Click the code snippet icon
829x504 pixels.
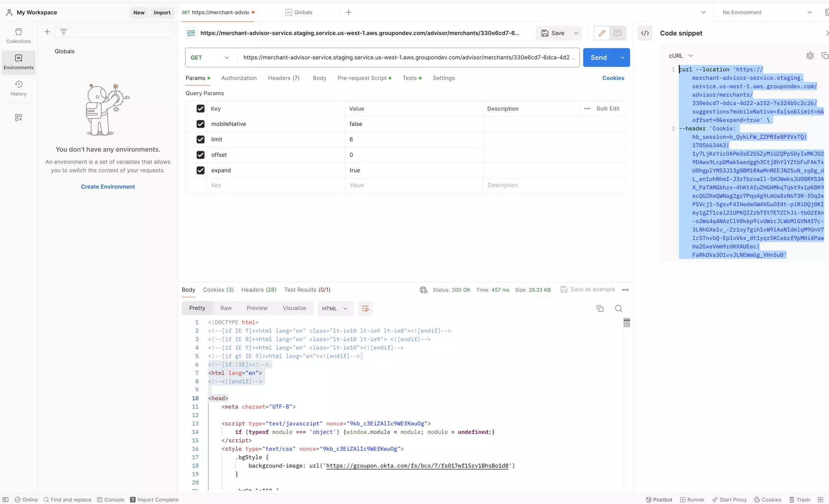645,33
